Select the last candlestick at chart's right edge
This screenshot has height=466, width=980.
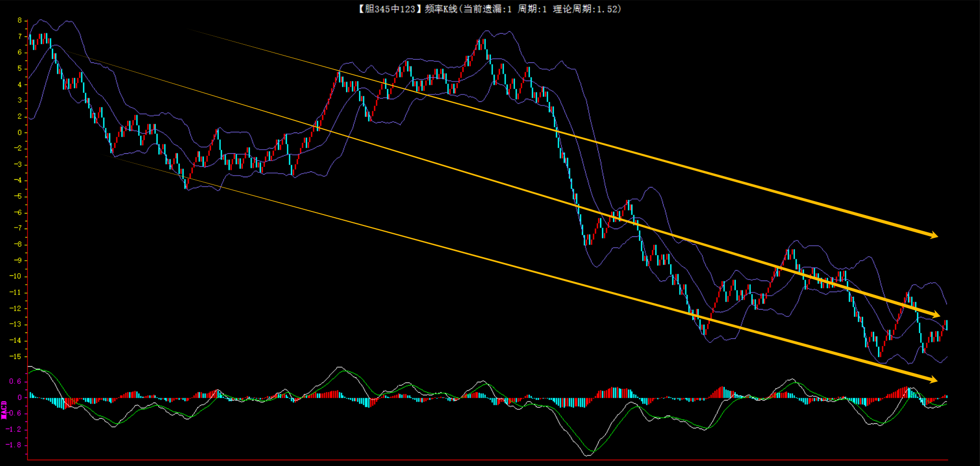(x=946, y=325)
